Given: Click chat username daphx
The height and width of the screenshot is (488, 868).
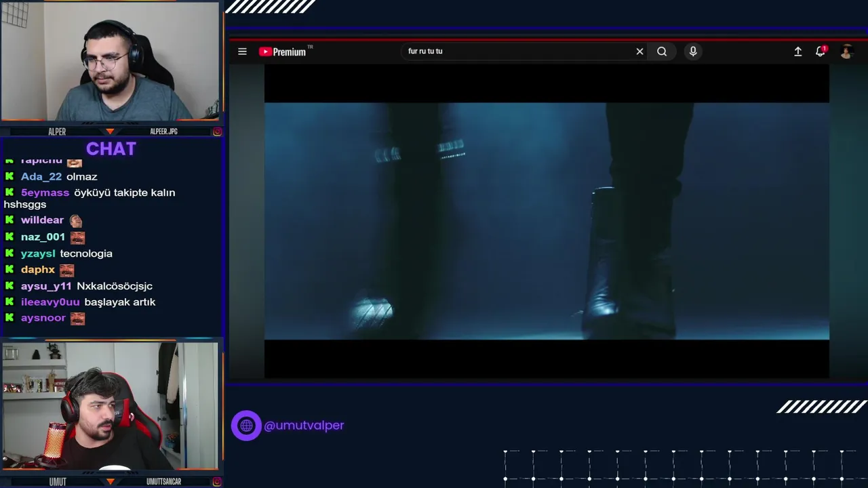Looking at the screenshot, I should [38, 270].
